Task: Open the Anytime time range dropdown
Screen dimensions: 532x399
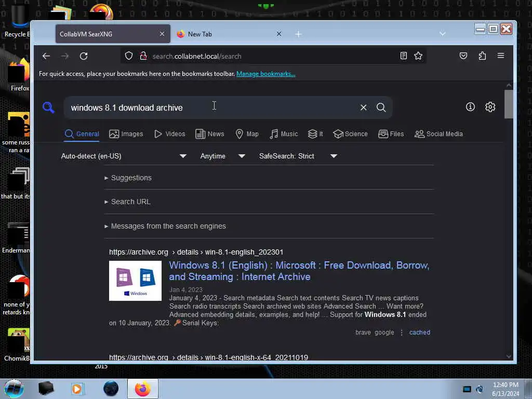Action: click(x=222, y=156)
